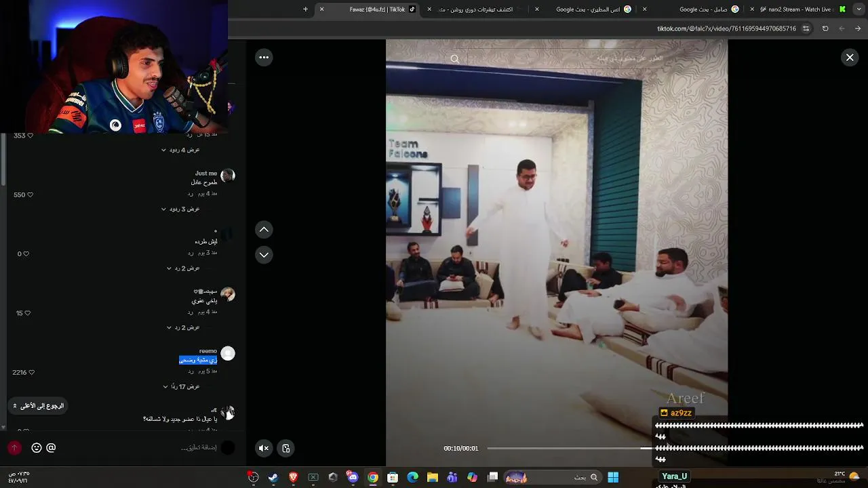Open Discord from the taskbar
The width and height of the screenshot is (868, 488).
coord(353,477)
